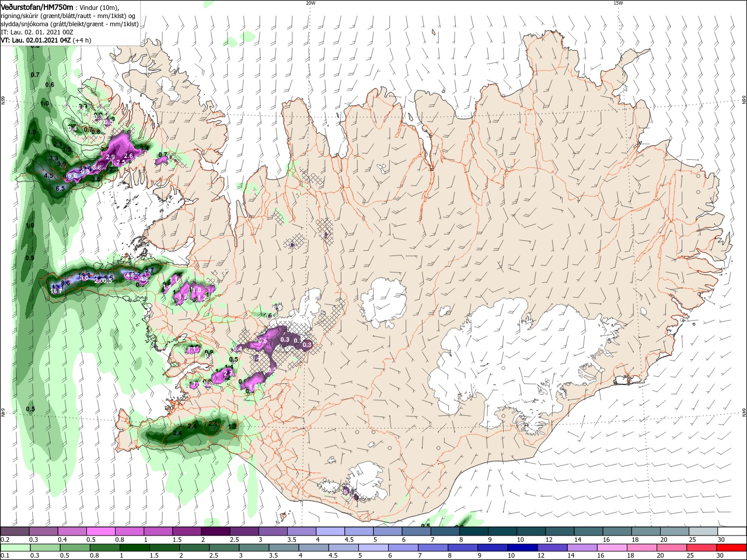
Task: Click the pale gray 25 swatch in upper legend
Action: pyautogui.click(x=703, y=531)
